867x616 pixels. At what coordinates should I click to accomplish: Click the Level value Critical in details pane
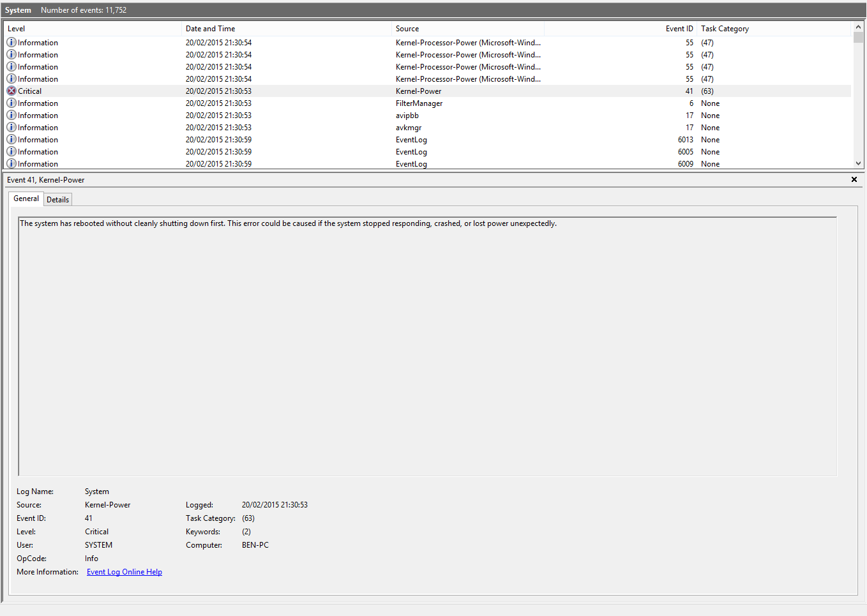96,532
